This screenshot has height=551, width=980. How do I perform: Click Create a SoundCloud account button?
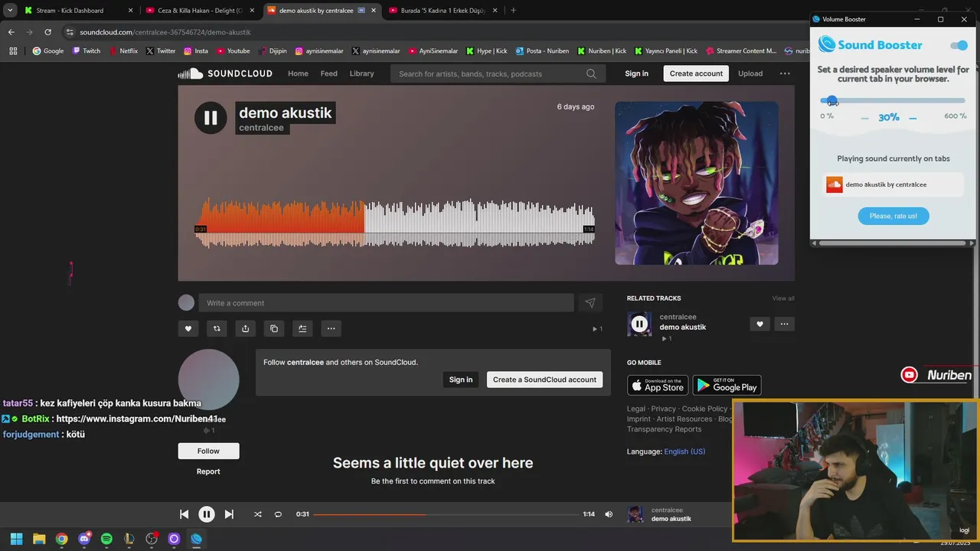pos(544,380)
